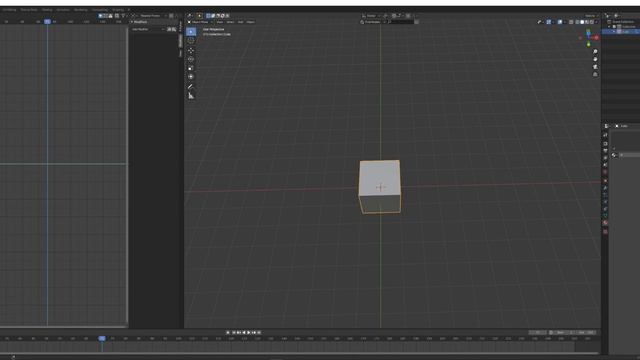The image size is (640, 360).
Task: Toggle viewport gizmos display
Action: point(549,22)
